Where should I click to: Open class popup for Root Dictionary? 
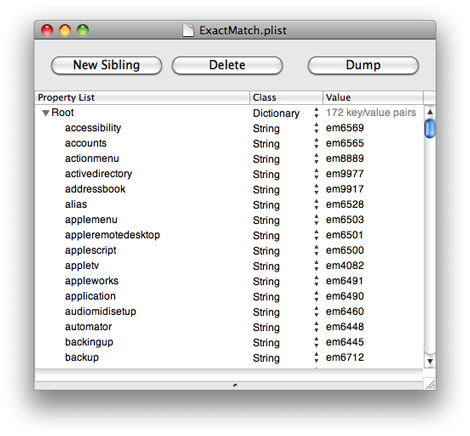pos(316,113)
